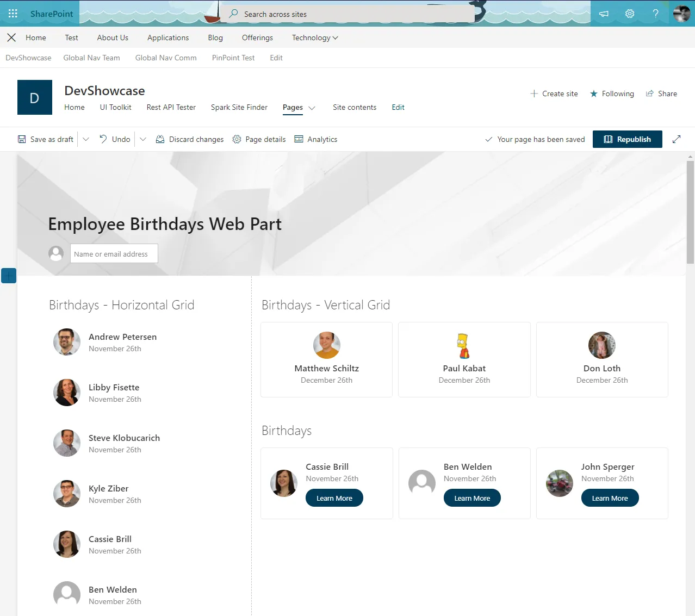Open Global Nav Comm link
This screenshot has width=695, height=616.
pos(166,58)
